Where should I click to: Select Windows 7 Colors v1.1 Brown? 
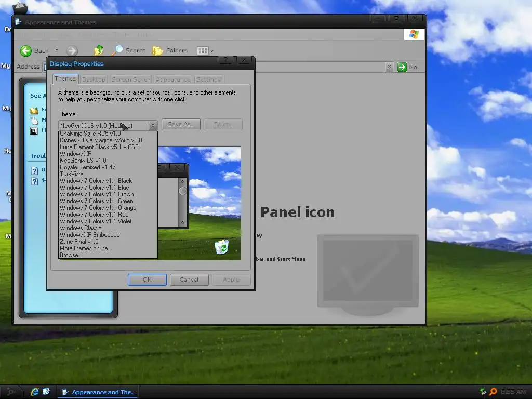108,194
